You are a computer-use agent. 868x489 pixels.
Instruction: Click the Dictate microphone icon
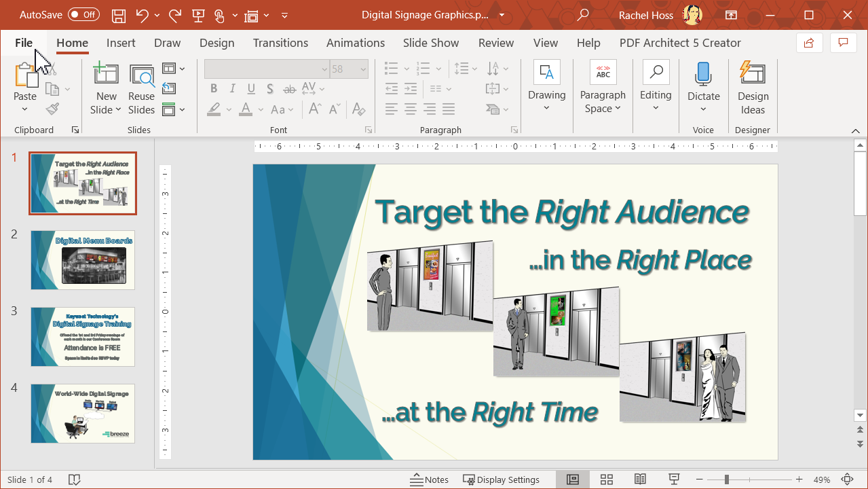703,73
